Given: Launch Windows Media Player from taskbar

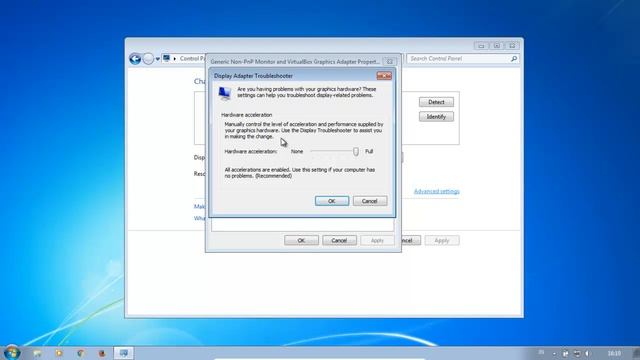Looking at the screenshot, I should pyautogui.click(x=59, y=353).
